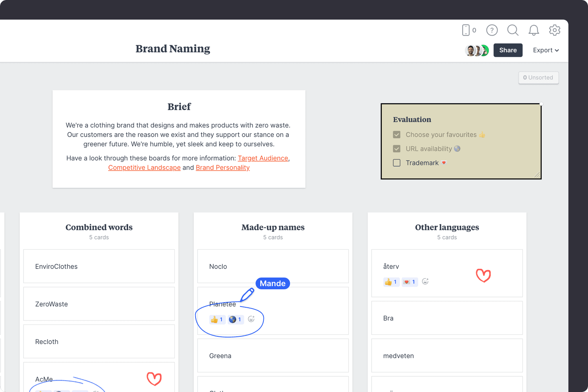588x392 pixels.
Task: Click the Evaluation note resize handle
Action: [x=537, y=175]
